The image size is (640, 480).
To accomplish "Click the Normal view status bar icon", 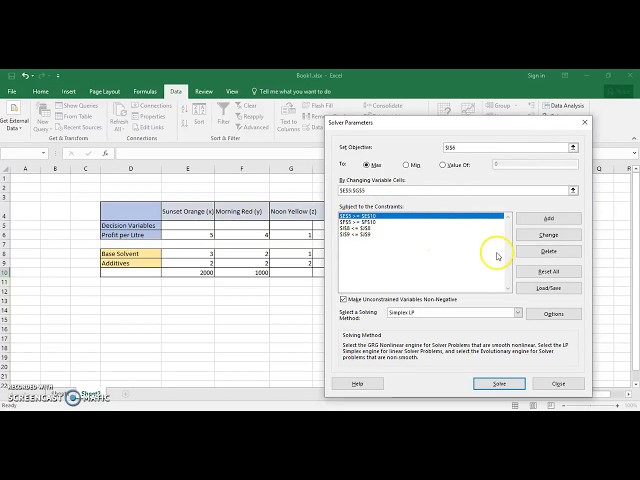I will tap(515, 405).
